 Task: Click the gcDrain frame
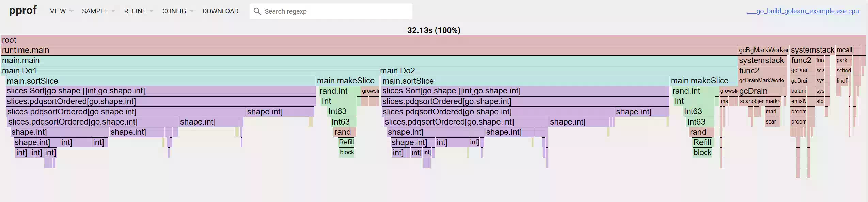(760, 91)
